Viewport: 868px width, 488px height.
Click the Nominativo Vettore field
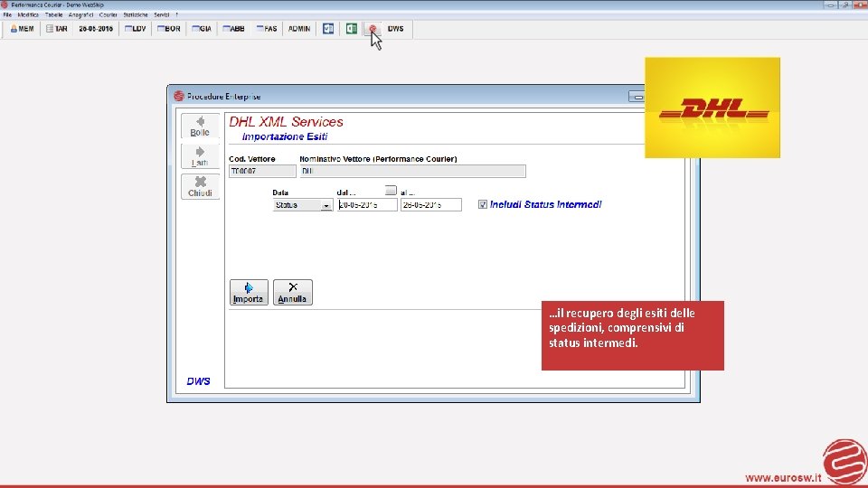click(x=412, y=172)
